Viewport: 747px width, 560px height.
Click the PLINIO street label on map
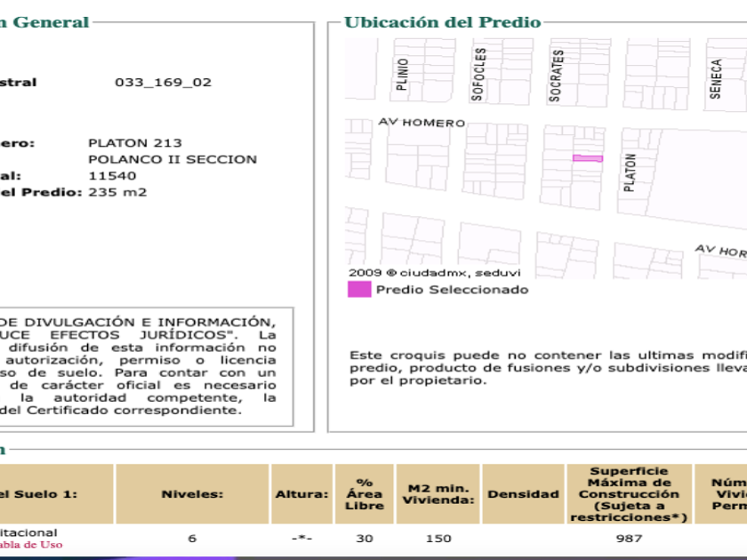402,75
